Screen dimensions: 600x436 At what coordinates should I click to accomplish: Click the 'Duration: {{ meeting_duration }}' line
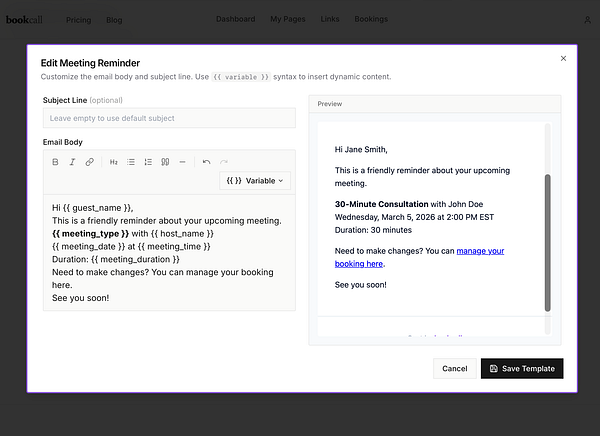(x=116, y=259)
